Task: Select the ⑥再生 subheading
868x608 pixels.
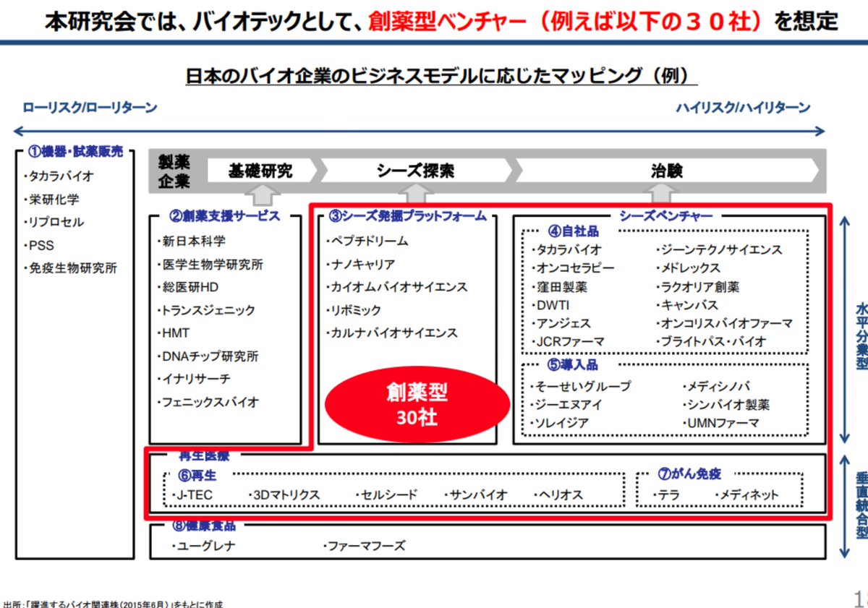Action: (197, 475)
